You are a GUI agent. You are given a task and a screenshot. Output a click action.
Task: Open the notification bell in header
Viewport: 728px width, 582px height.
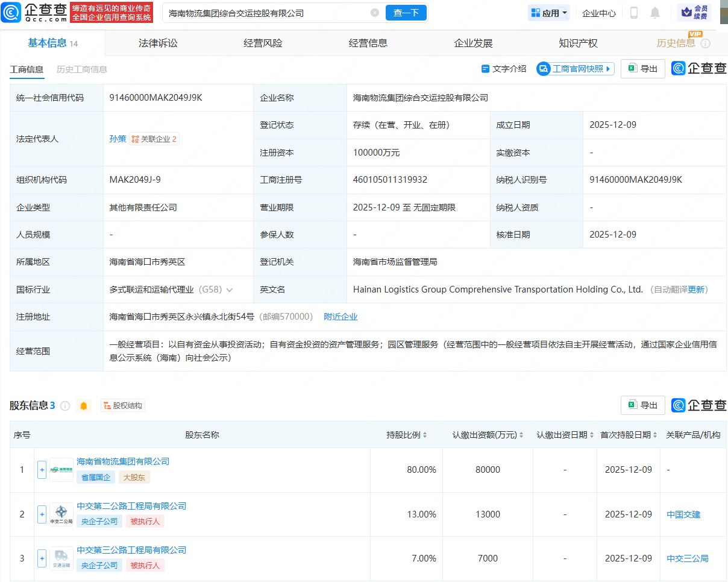tap(655, 13)
